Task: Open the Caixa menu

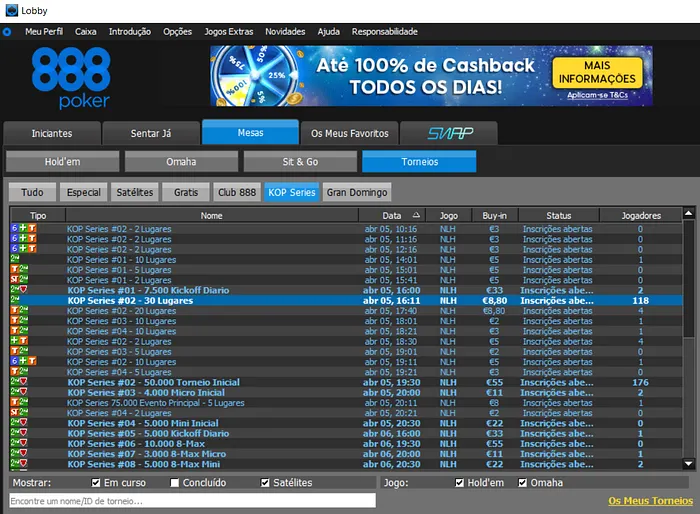Action: click(x=86, y=32)
